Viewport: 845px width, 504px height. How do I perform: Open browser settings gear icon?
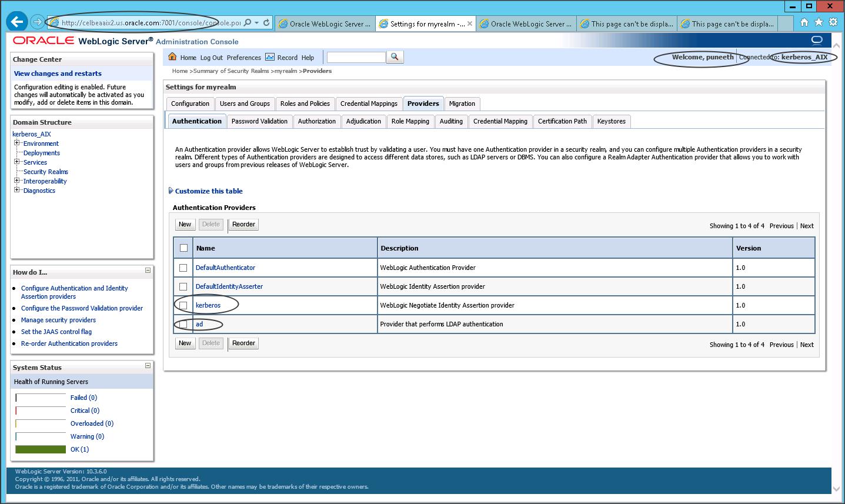(833, 22)
